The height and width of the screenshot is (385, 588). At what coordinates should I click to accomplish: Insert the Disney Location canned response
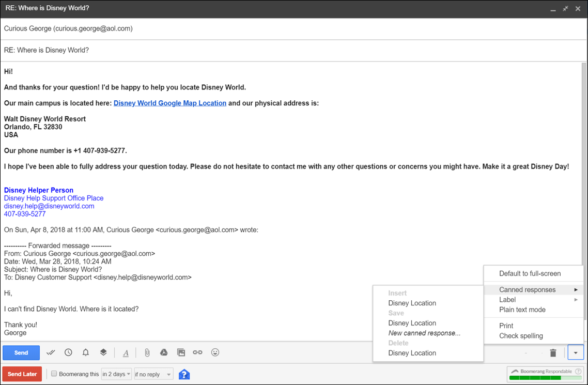[412, 303]
